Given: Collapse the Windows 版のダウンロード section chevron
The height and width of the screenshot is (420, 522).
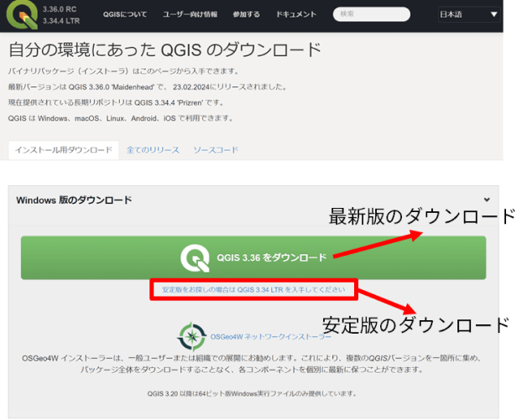Looking at the screenshot, I should 487,200.
